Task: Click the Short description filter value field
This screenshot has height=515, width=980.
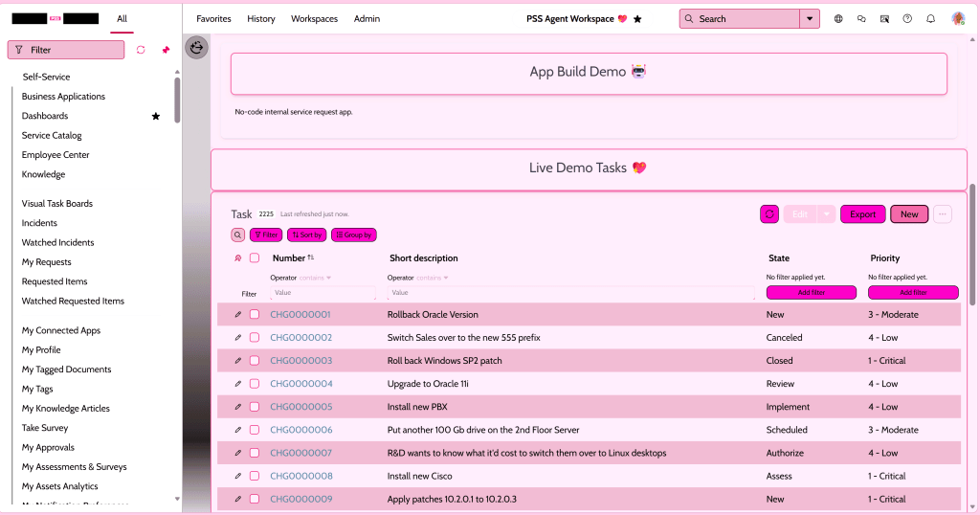Action: 569,293
